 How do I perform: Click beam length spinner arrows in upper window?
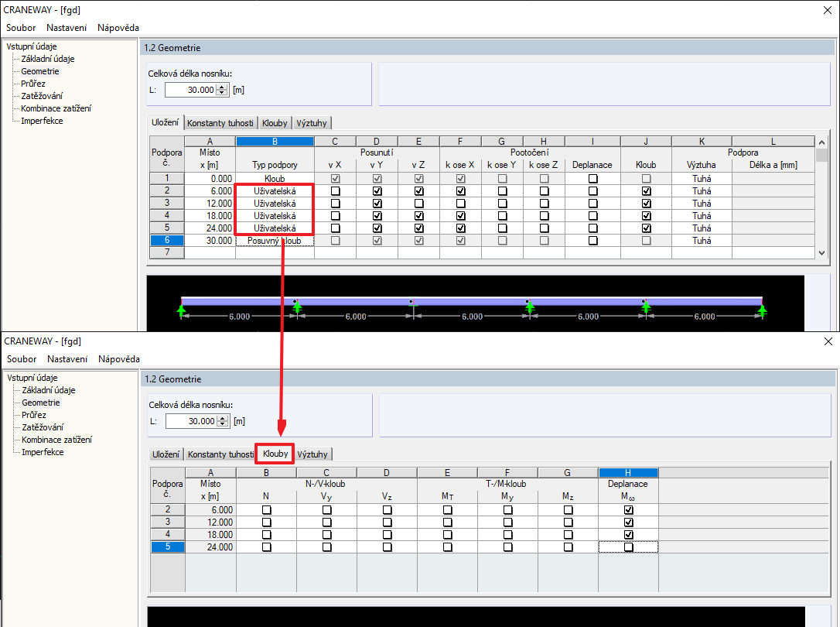point(222,90)
